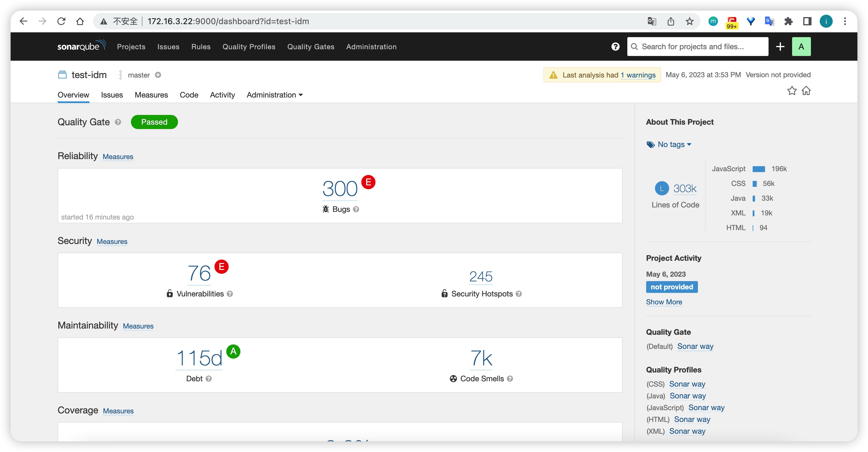Click the search for projects and files field
Image resolution: width=868 pixels, height=452 pixels.
[x=698, y=47]
